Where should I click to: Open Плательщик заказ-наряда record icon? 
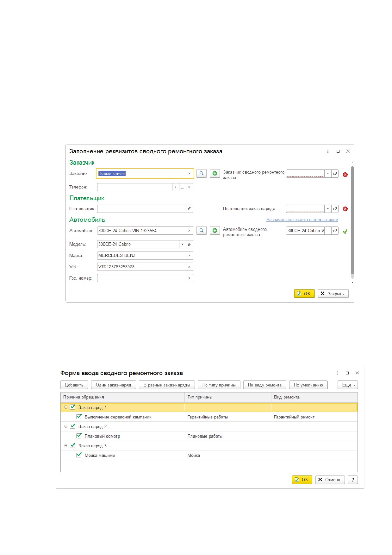tap(335, 209)
